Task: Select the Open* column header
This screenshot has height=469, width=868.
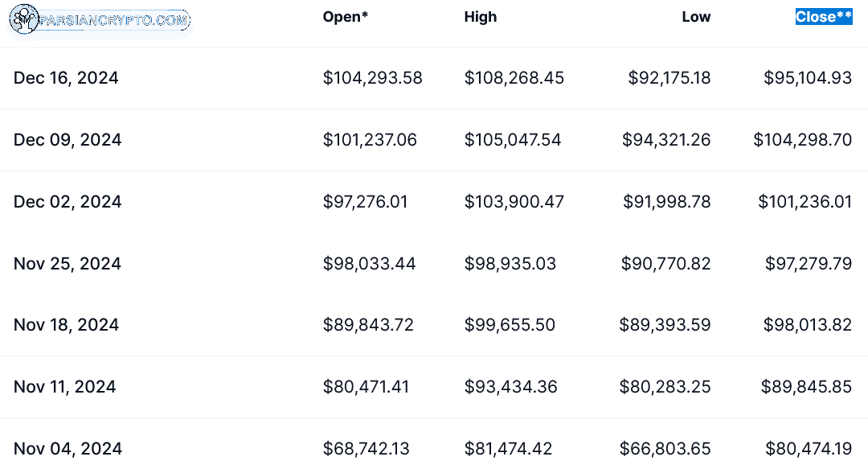Action: click(x=346, y=17)
